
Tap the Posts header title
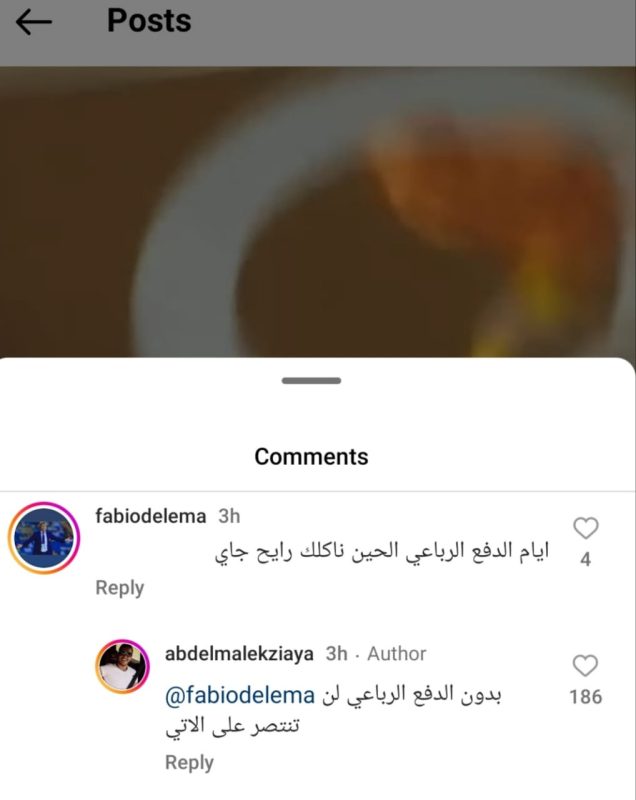149,21
